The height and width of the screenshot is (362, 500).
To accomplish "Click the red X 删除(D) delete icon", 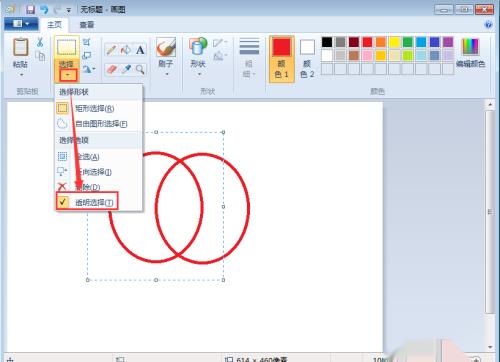I will pos(62,187).
